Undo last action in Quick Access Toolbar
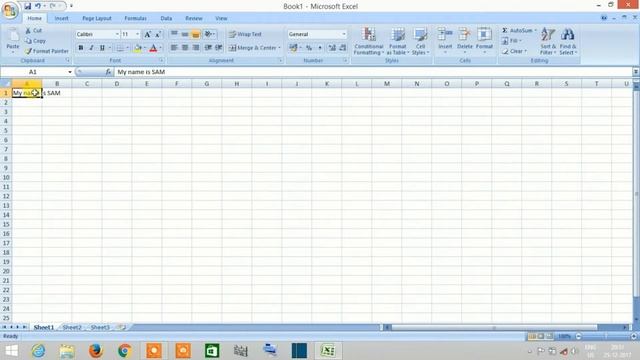The width and height of the screenshot is (640, 360). [38, 6]
